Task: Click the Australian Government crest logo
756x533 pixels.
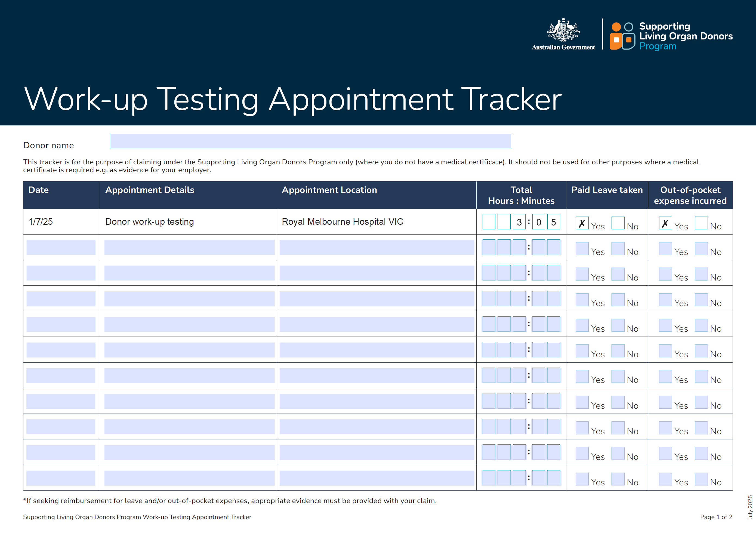Action: coord(563,31)
